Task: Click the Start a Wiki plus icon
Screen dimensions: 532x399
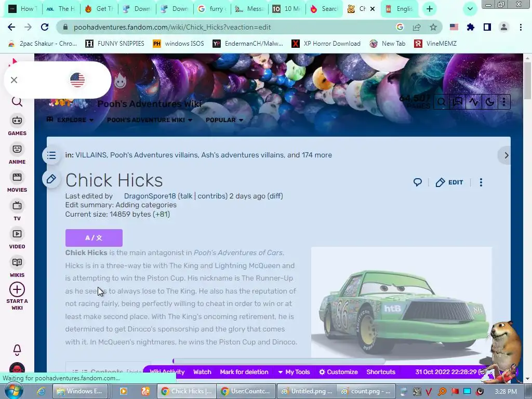Action: pos(17,290)
